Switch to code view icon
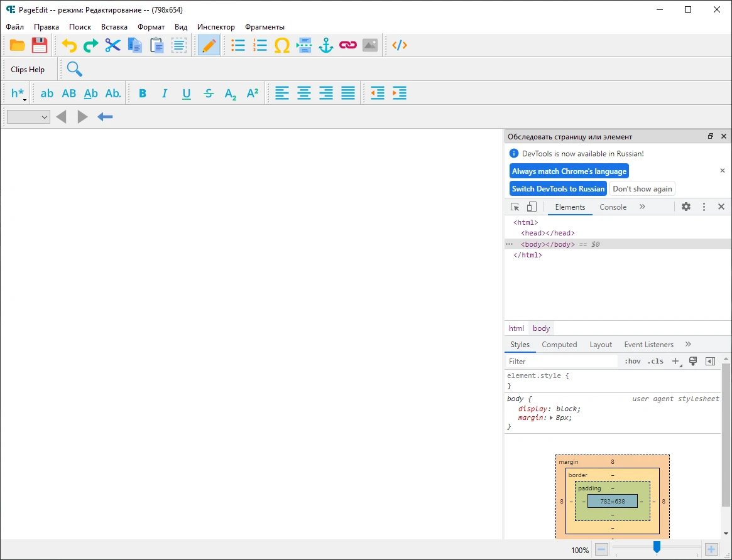Screen dimensions: 732x560 [x=400, y=45]
